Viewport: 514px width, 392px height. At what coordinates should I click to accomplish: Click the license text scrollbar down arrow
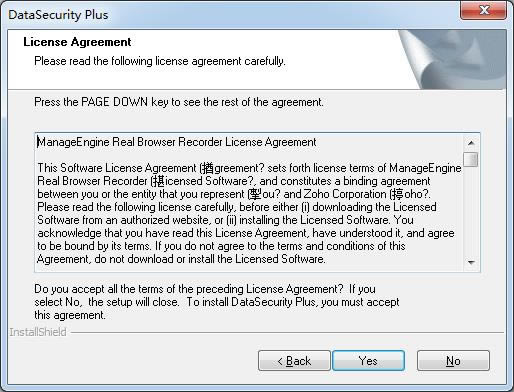coord(471,263)
